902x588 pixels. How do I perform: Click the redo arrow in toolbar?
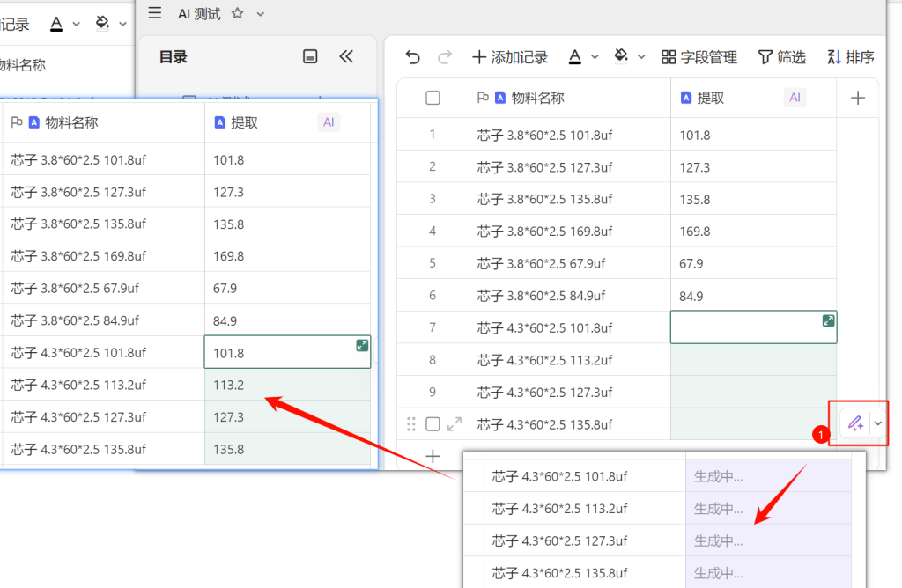coord(445,57)
